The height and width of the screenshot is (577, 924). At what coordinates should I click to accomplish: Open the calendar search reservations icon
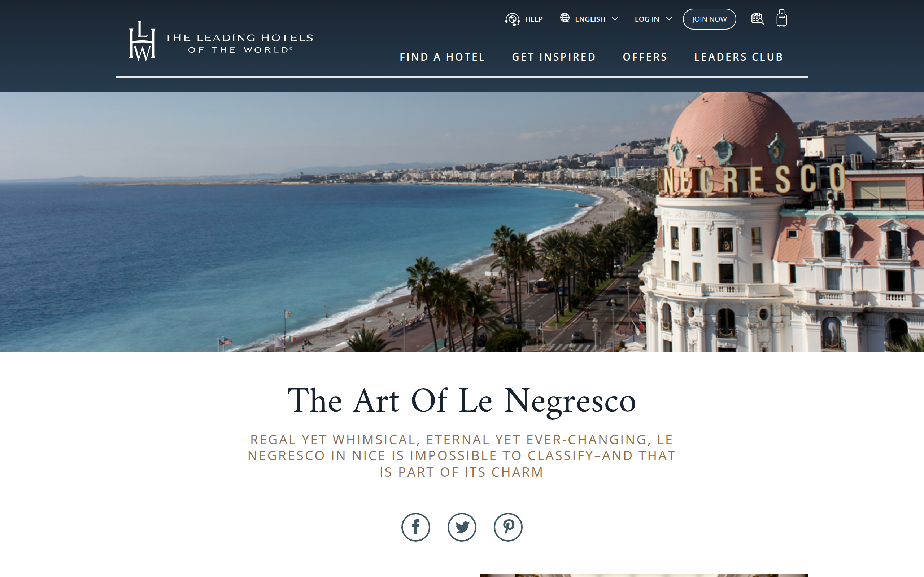(x=758, y=19)
